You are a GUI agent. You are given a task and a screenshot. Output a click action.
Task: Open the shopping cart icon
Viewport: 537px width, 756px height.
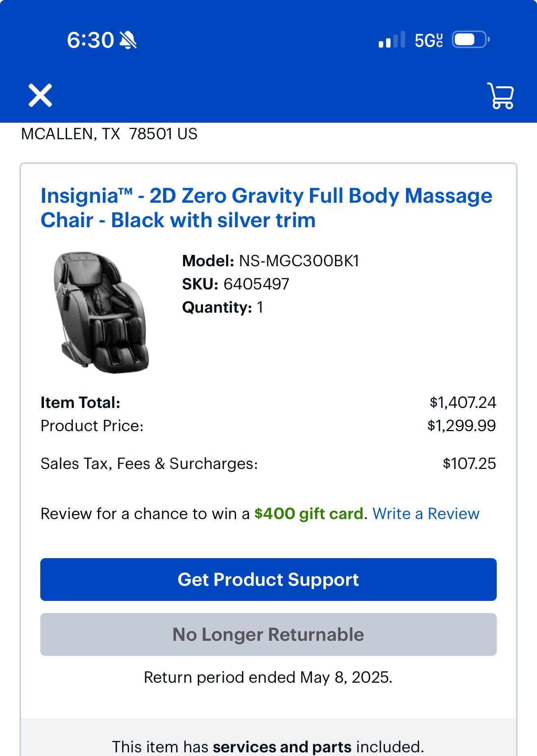point(500,96)
